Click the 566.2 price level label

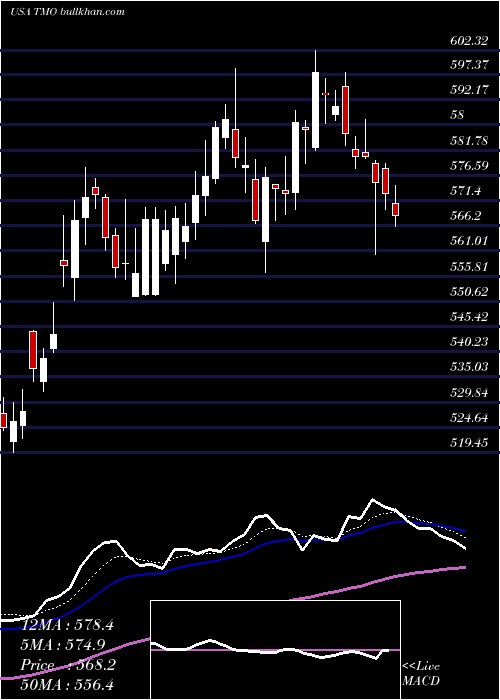click(465, 217)
